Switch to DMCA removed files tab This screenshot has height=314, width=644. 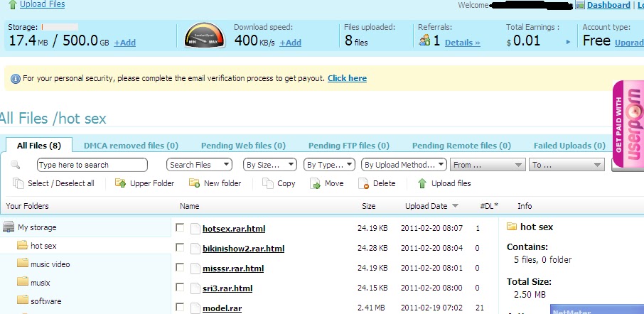click(131, 146)
